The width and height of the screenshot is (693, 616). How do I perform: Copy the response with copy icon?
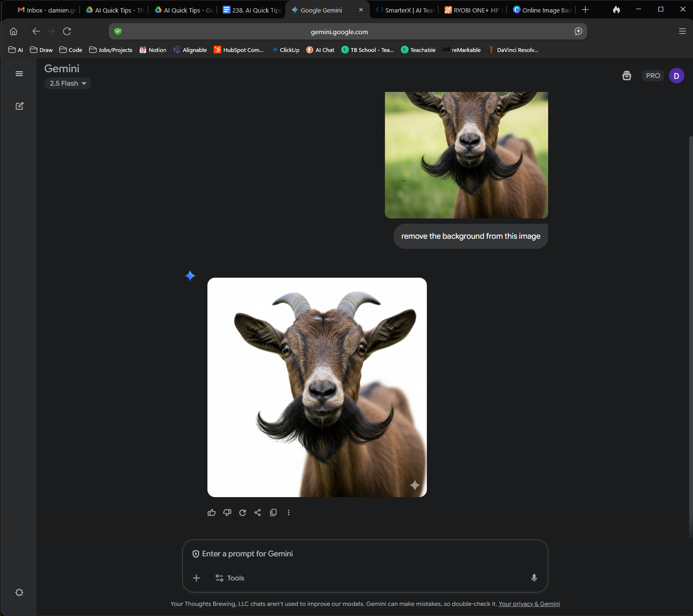click(x=273, y=513)
